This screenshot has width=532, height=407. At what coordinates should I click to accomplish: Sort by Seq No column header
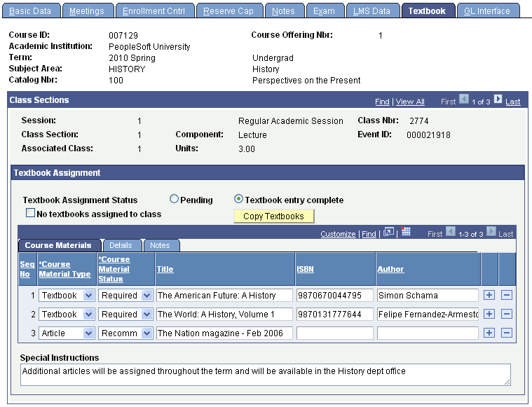coord(27,269)
